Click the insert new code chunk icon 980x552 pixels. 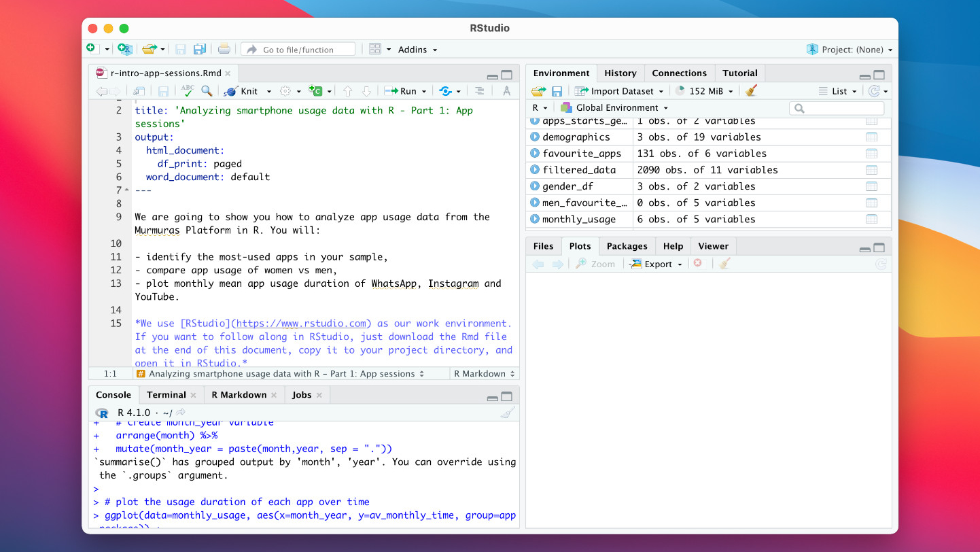coord(315,90)
